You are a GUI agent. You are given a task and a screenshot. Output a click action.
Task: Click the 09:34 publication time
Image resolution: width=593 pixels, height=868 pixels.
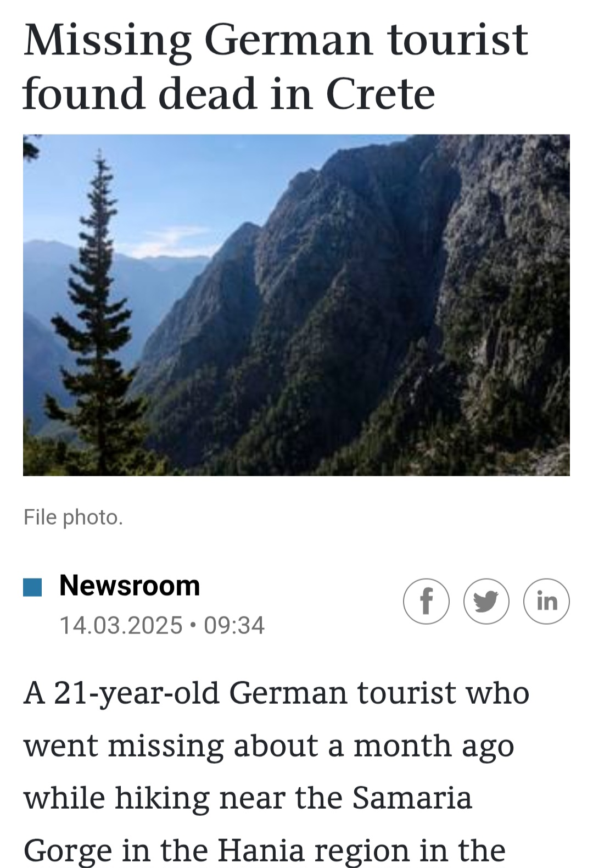coord(234,625)
